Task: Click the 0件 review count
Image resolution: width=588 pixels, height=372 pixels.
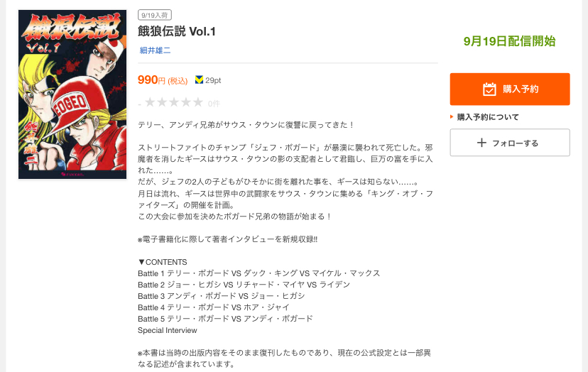Action: click(x=214, y=104)
